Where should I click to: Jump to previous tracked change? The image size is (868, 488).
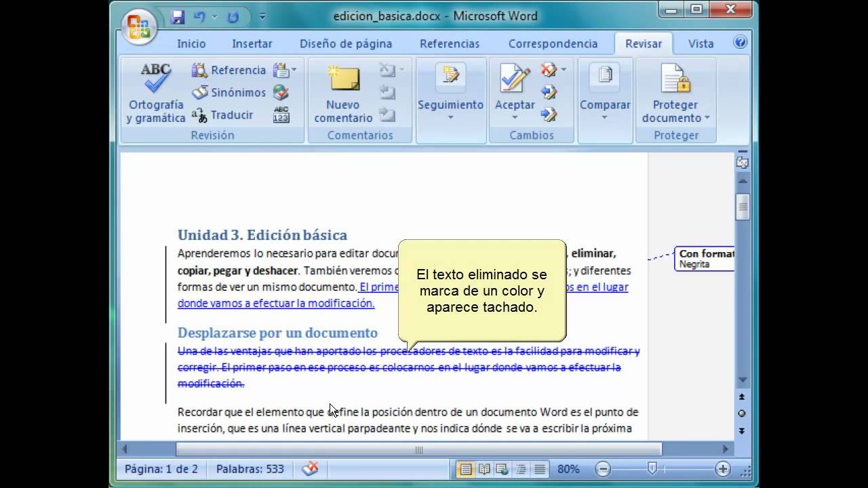coord(549,92)
